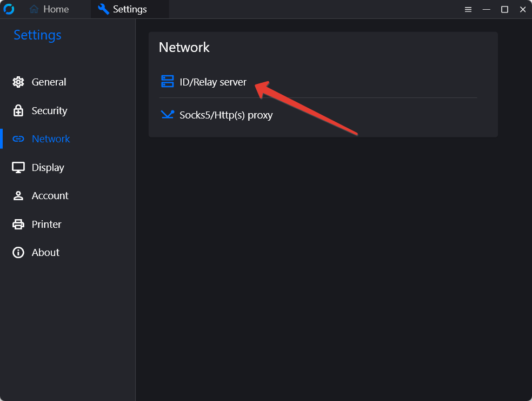
Task: Select the Settings tab label
Action: tap(130, 9)
